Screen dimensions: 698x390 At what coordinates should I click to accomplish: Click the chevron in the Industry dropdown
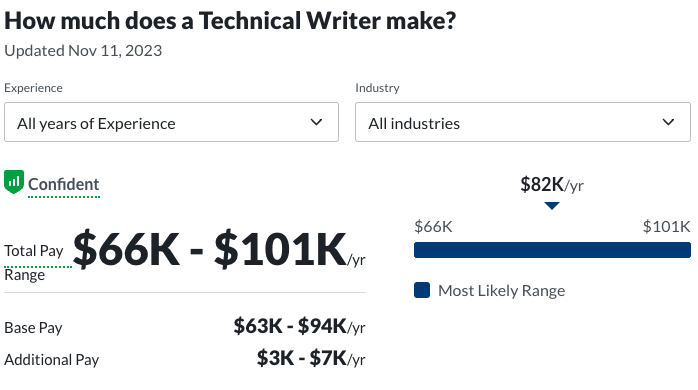tap(668, 122)
